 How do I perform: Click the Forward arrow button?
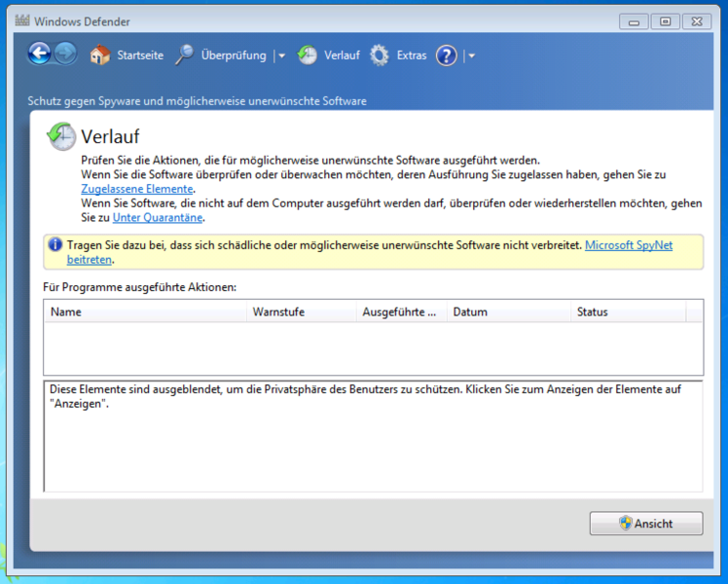[65, 54]
